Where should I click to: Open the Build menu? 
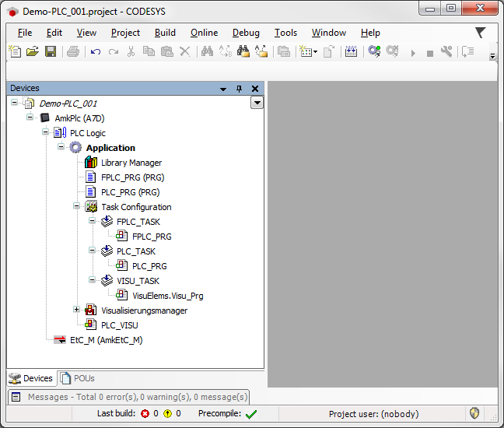coord(165,33)
